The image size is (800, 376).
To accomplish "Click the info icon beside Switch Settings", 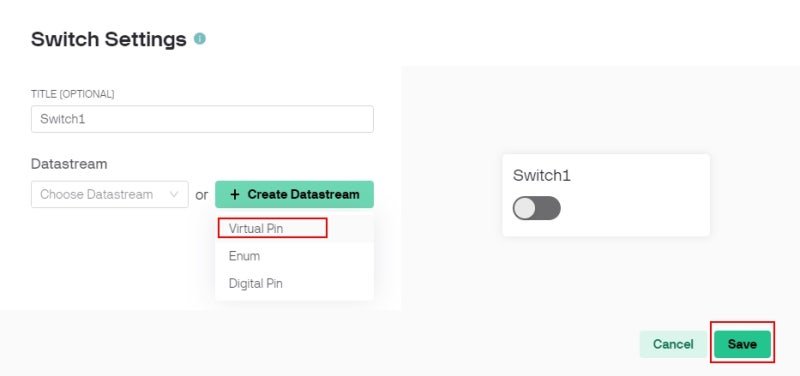I will pos(199,39).
